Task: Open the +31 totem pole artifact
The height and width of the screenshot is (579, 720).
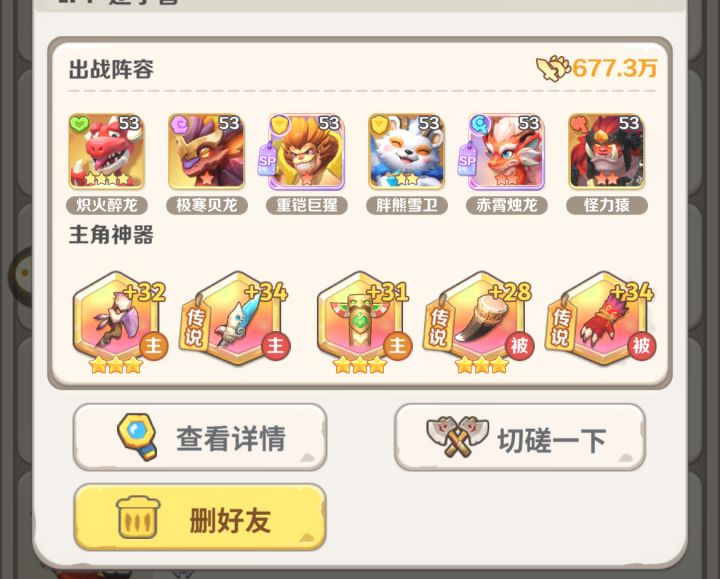Action: (363, 321)
